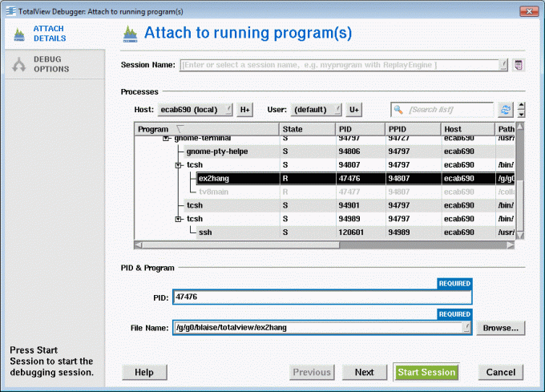Click the Browse... button
The width and height of the screenshot is (545, 392).
[500, 328]
